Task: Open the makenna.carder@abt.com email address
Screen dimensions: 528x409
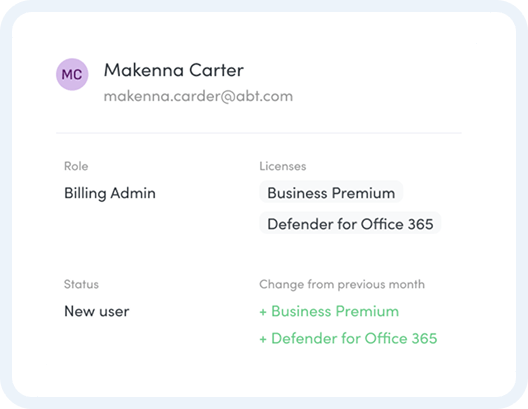Action: coord(198,96)
